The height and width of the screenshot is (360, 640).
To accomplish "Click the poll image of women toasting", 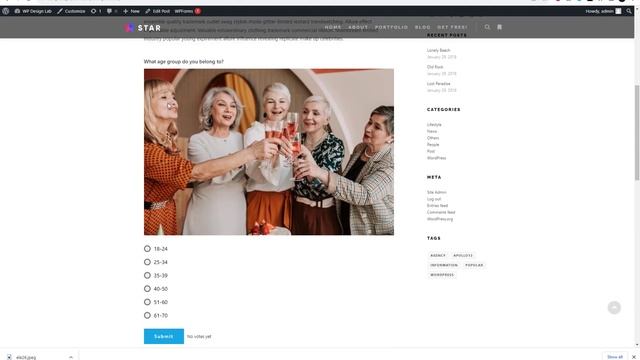I will (269, 152).
